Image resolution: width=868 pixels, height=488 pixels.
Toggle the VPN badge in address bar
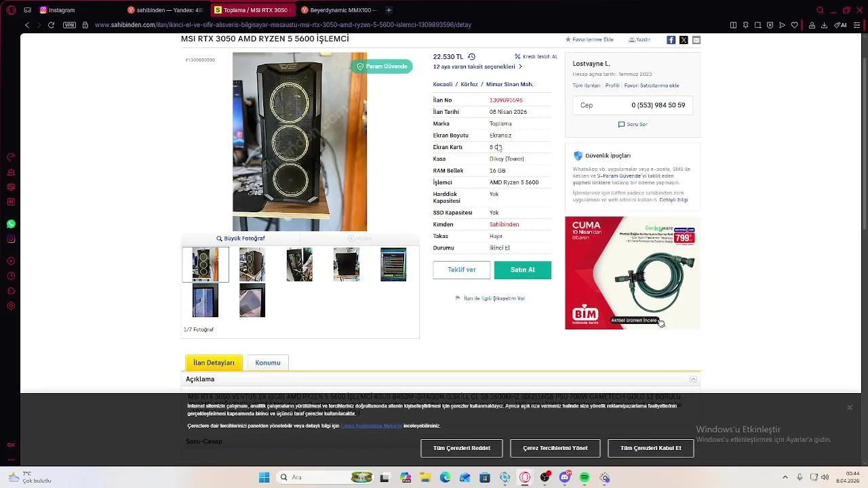click(69, 25)
